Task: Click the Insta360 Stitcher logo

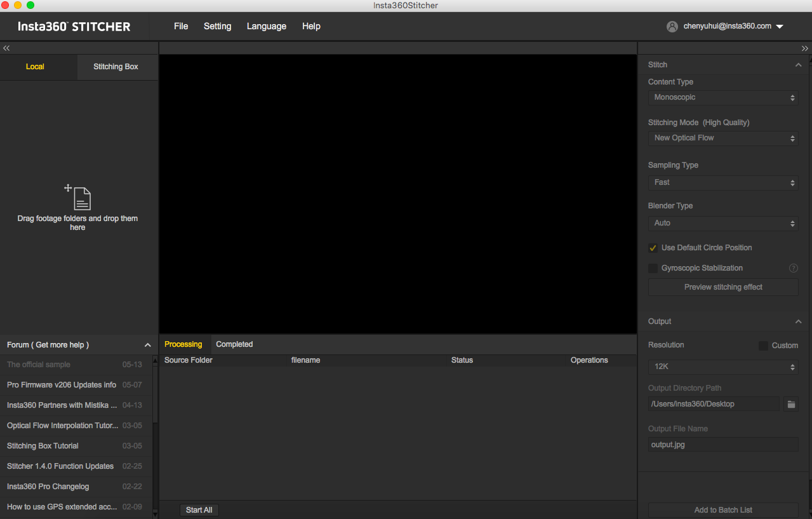Action: point(74,27)
